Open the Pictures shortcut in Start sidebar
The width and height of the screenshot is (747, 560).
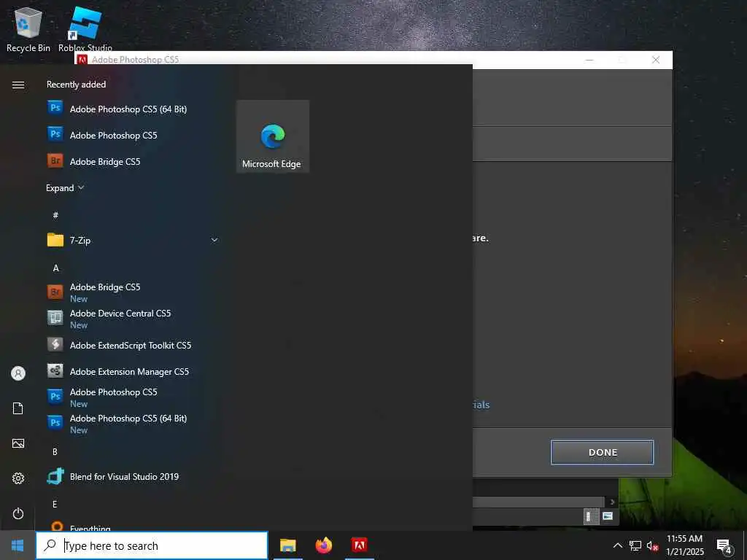[18, 443]
